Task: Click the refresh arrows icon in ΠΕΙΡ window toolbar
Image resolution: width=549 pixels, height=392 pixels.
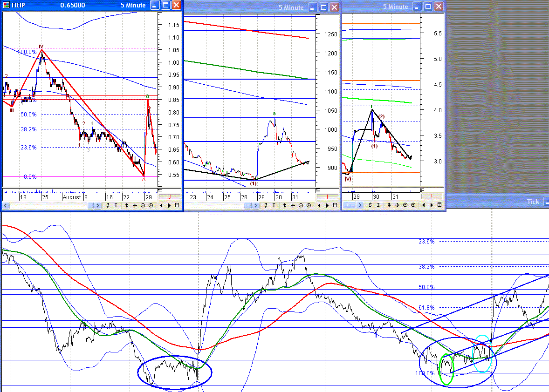Action: coord(108,205)
